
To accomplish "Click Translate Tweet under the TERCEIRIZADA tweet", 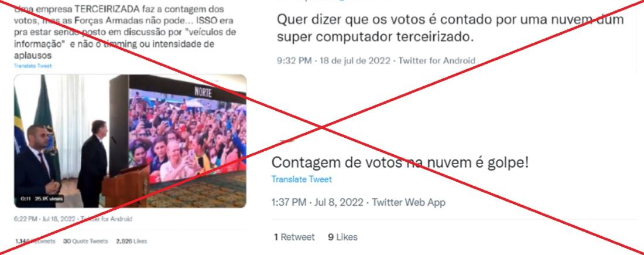I will 33,66.
